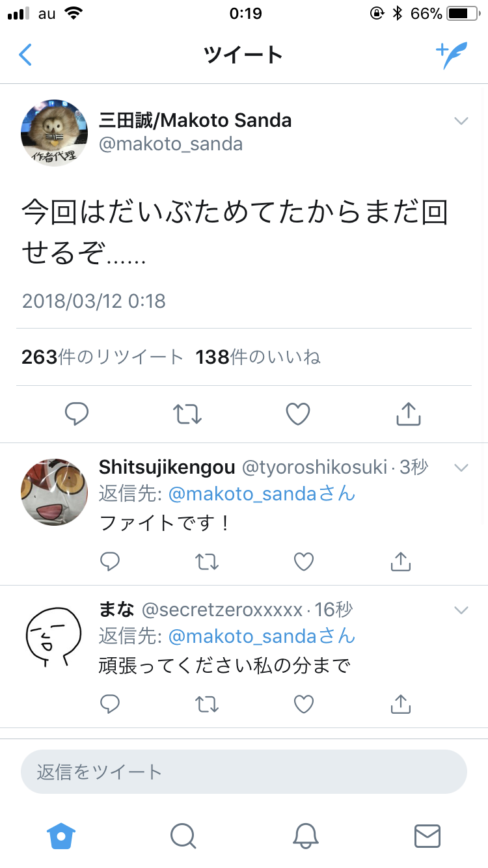Viewport: 488px width, 868px height.
Task: Reply to Shitsujikengou's tweet
Action: click(110, 561)
